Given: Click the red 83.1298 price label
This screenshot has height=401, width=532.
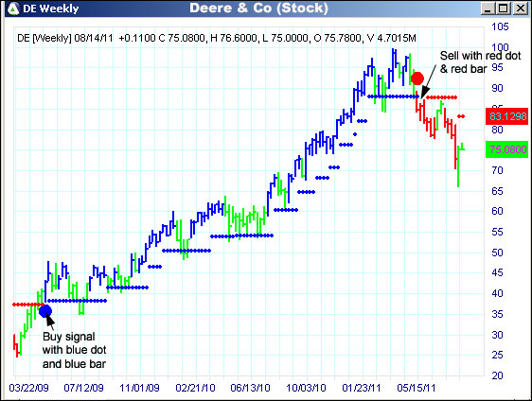Looking at the screenshot, I should [x=506, y=116].
